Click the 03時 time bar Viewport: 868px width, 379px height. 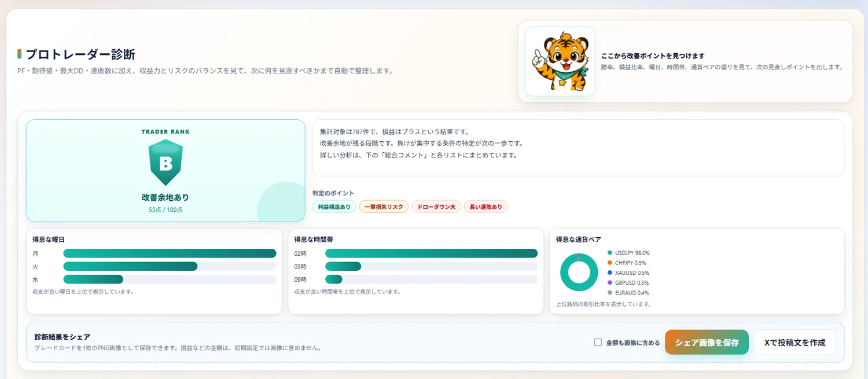click(431, 266)
